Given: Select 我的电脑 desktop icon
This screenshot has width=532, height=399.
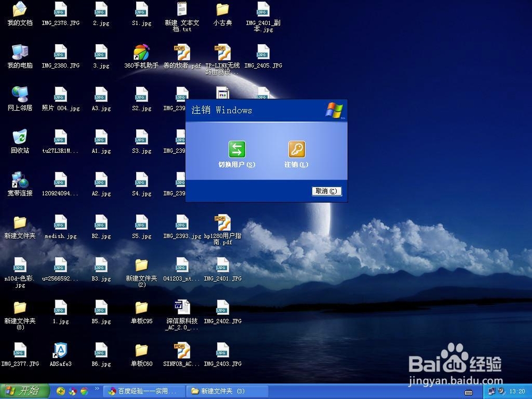Looking at the screenshot, I should [x=20, y=52].
